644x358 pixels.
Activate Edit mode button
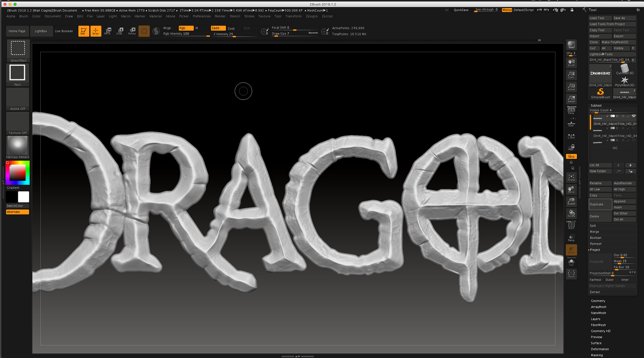click(x=84, y=31)
